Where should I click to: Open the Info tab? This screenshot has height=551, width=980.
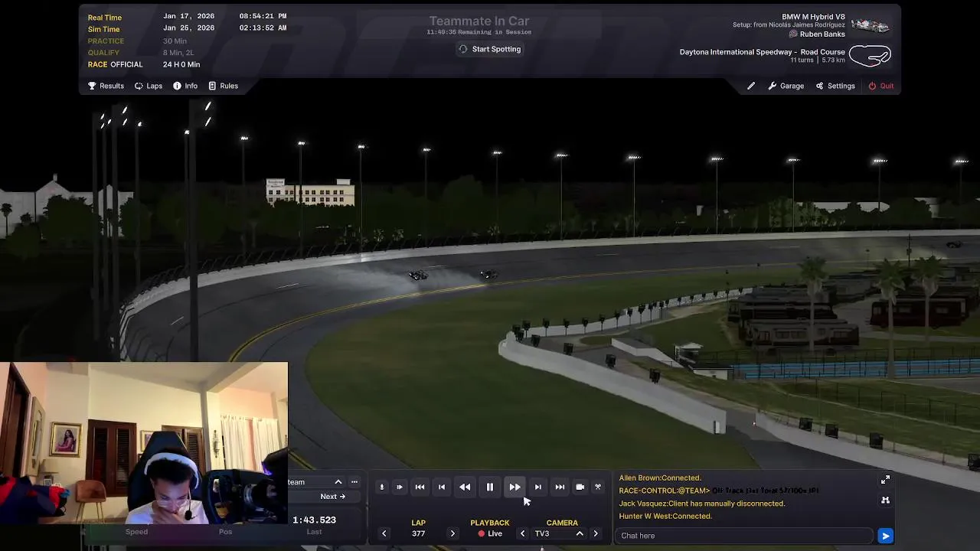(185, 86)
